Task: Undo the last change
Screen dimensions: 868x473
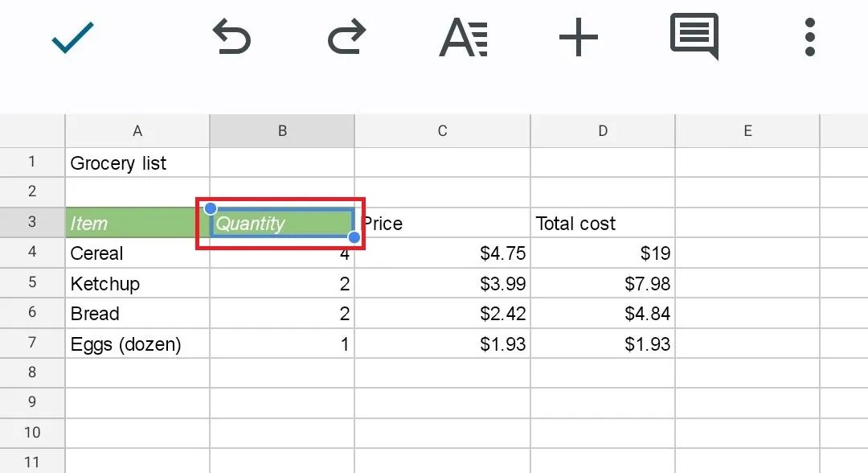Action: (x=231, y=37)
